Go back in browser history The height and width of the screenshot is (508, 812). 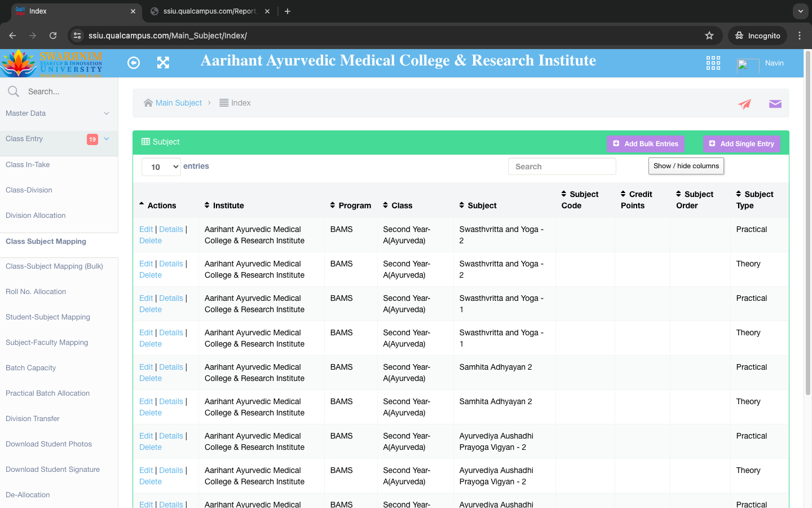(12, 36)
